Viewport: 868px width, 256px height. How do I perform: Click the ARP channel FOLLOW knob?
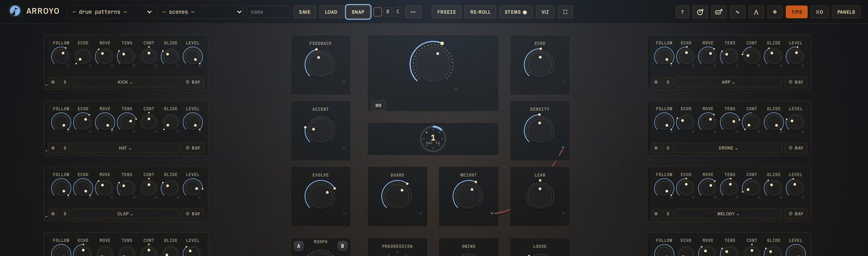664,56
